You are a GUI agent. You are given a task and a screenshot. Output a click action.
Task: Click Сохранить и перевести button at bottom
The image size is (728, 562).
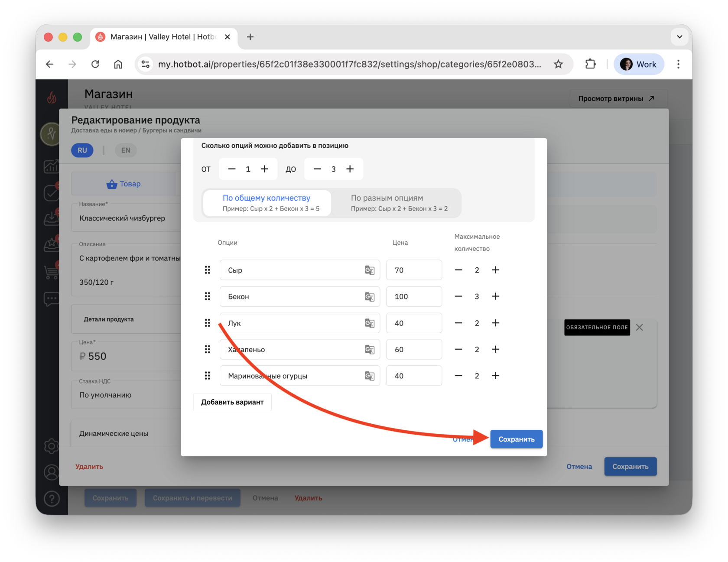coord(192,498)
